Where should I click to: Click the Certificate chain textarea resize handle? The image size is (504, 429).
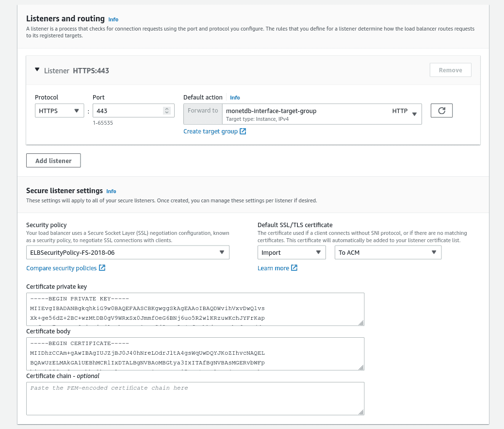pyautogui.click(x=361, y=412)
